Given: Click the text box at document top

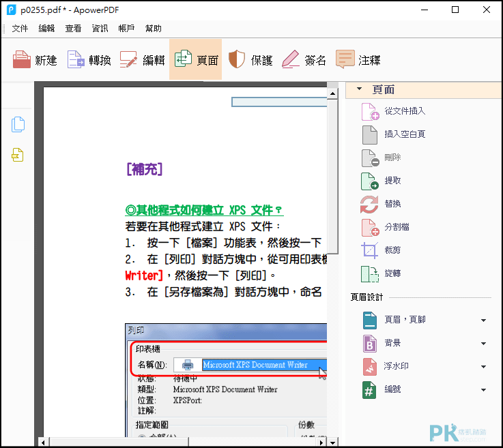Looking at the screenshot, I should [279, 102].
